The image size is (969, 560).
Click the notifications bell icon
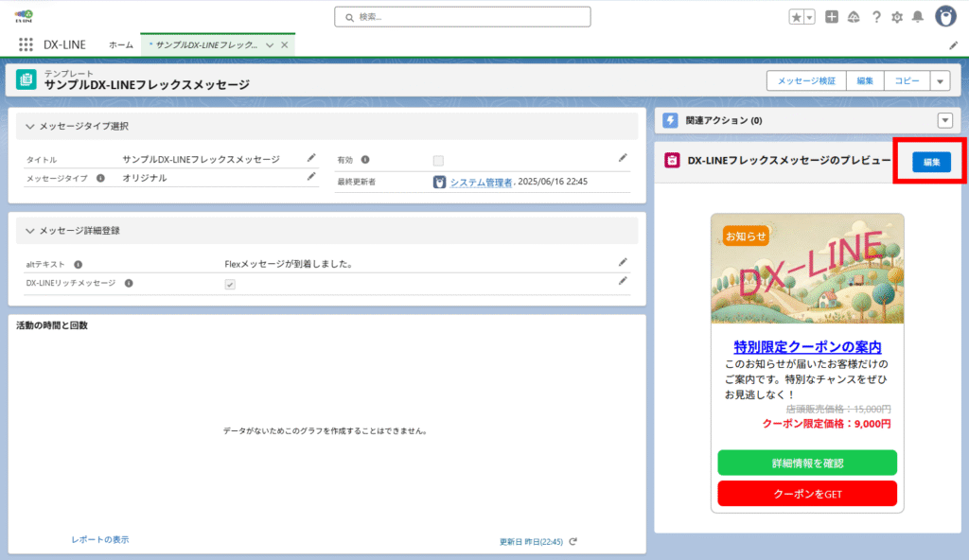click(x=917, y=17)
